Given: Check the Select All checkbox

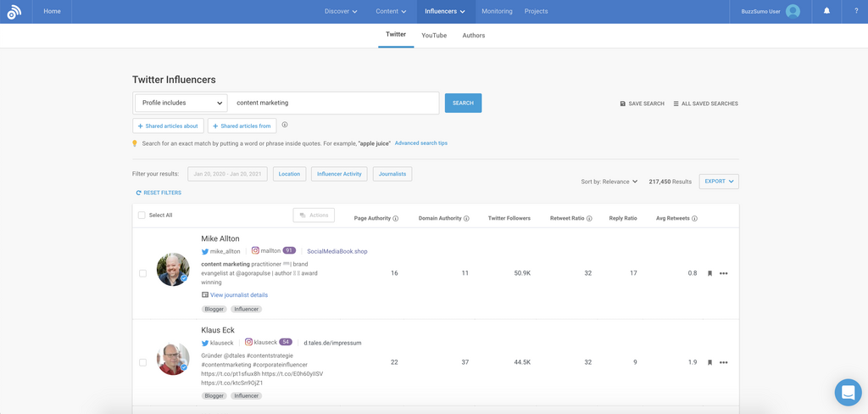Looking at the screenshot, I should coord(142,215).
